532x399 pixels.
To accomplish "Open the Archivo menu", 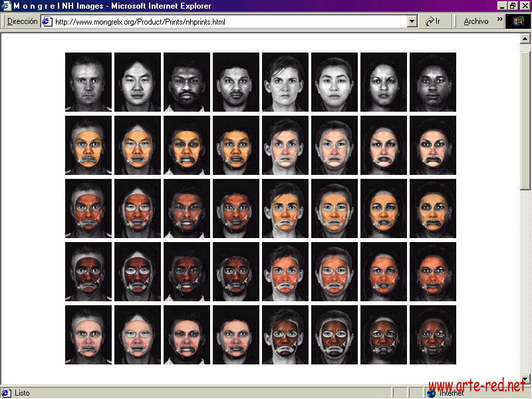I will point(475,21).
